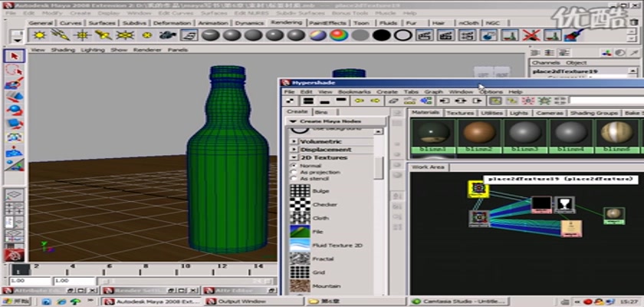This screenshot has width=644, height=307.
Task: Assign the black surface shader sphere
Action: point(382,35)
